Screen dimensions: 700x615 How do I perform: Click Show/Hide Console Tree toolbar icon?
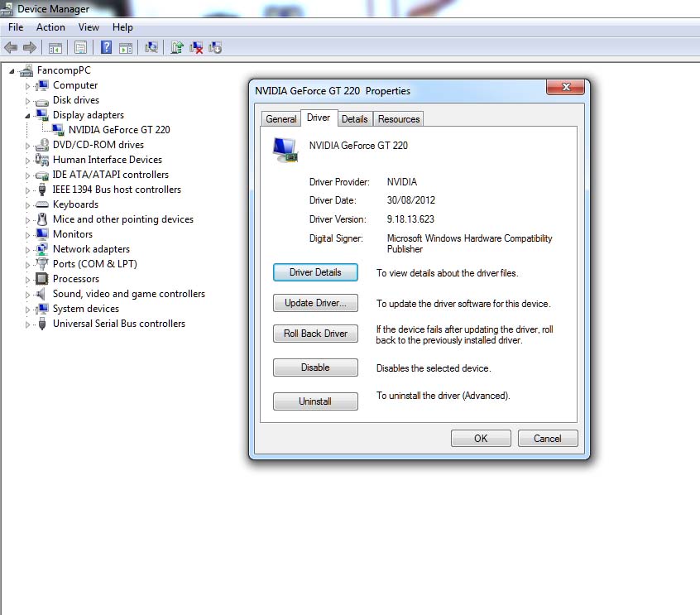point(55,48)
